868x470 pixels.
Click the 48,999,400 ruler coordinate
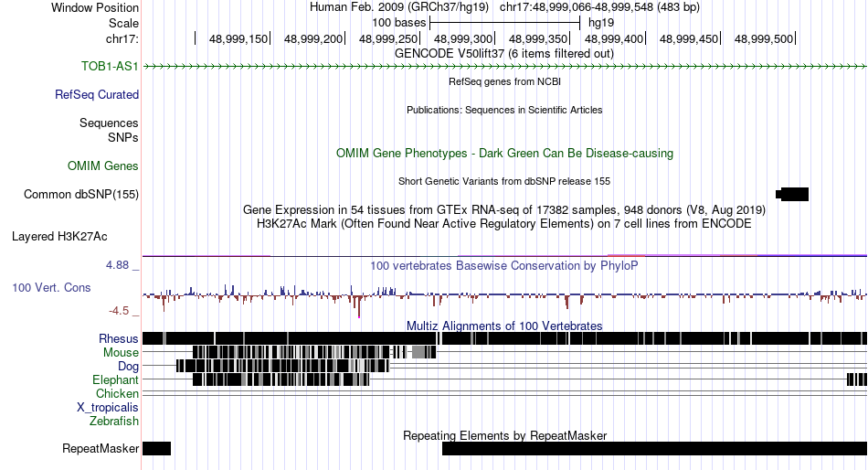point(614,38)
